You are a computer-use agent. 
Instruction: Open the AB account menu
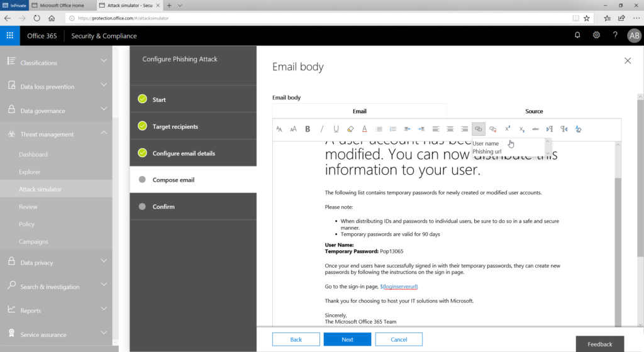point(634,36)
